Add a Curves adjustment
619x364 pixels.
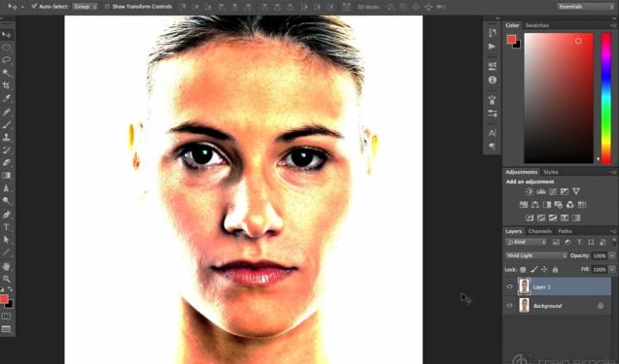pos(553,191)
